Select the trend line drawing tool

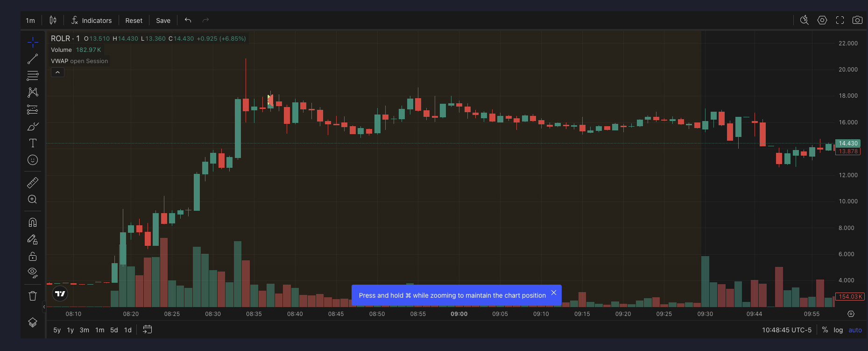(33, 59)
